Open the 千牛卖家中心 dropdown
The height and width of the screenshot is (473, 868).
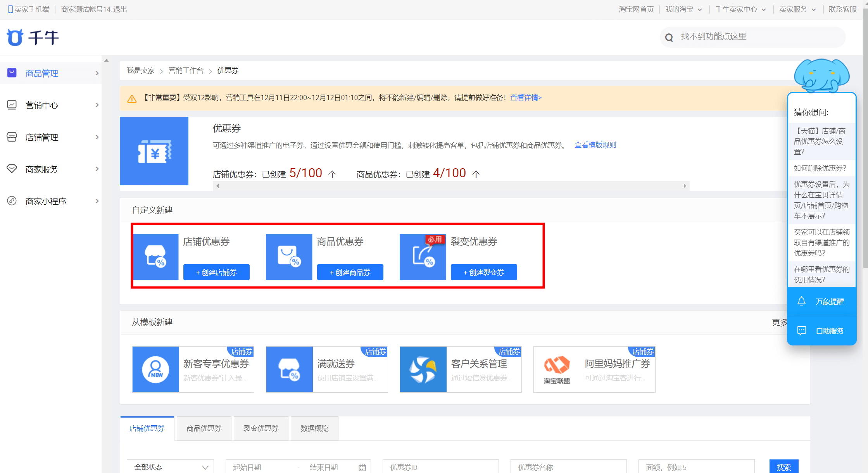pyautogui.click(x=740, y=9)
